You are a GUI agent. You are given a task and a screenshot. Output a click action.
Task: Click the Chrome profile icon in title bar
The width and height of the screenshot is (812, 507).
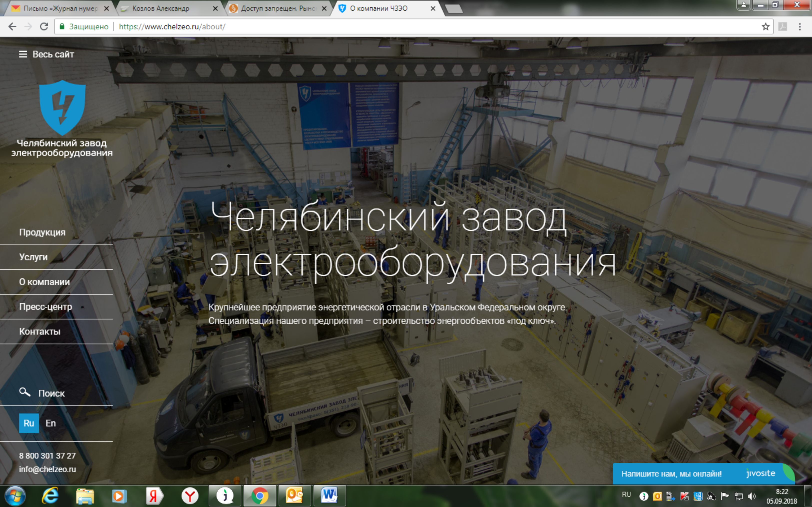pos(744,5)
